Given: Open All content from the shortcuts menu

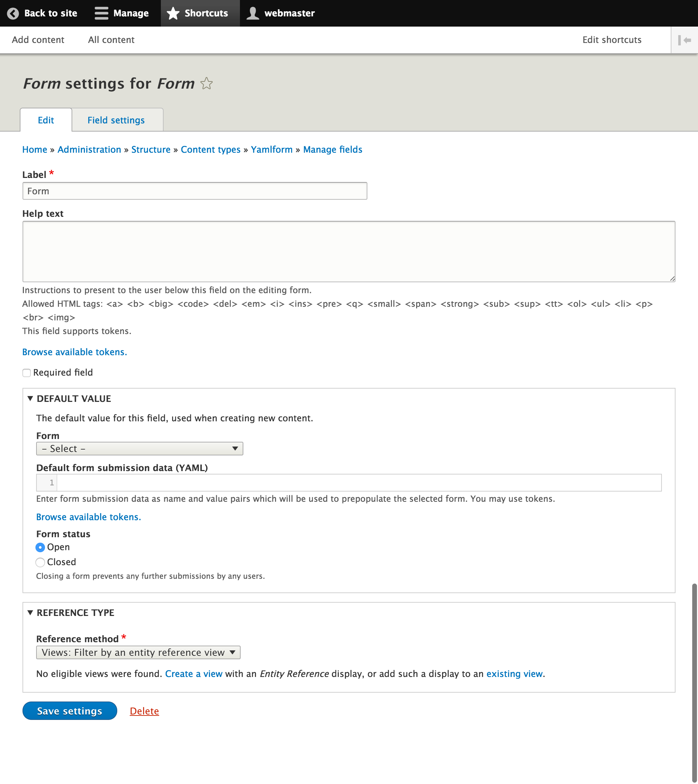Looking at the screenshot, I should point(111,40).
